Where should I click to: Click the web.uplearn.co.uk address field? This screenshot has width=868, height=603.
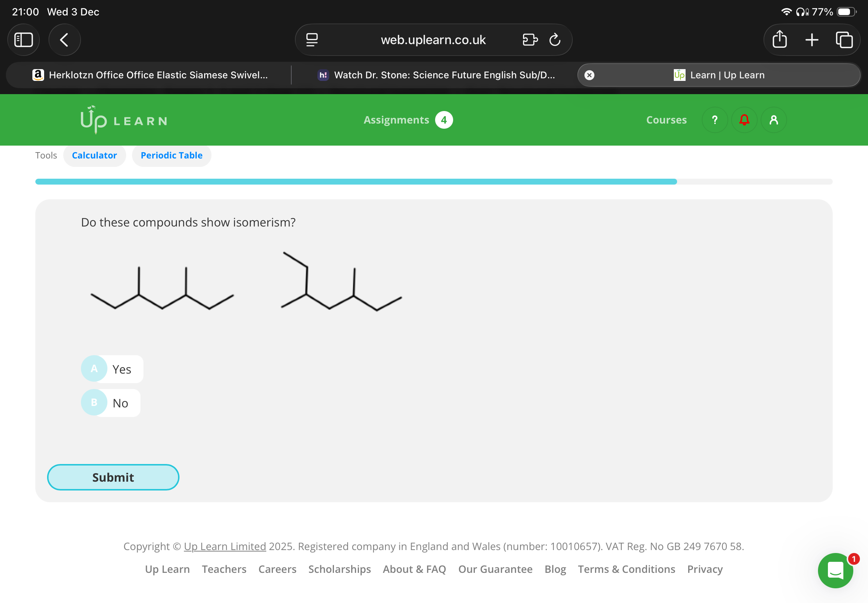pyautogui.click(x=433, y=40)
